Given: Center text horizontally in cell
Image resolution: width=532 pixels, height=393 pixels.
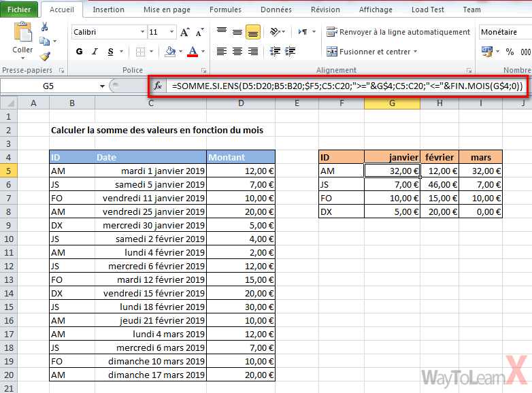Looking at the screenshot, I should tap(237, 52).
